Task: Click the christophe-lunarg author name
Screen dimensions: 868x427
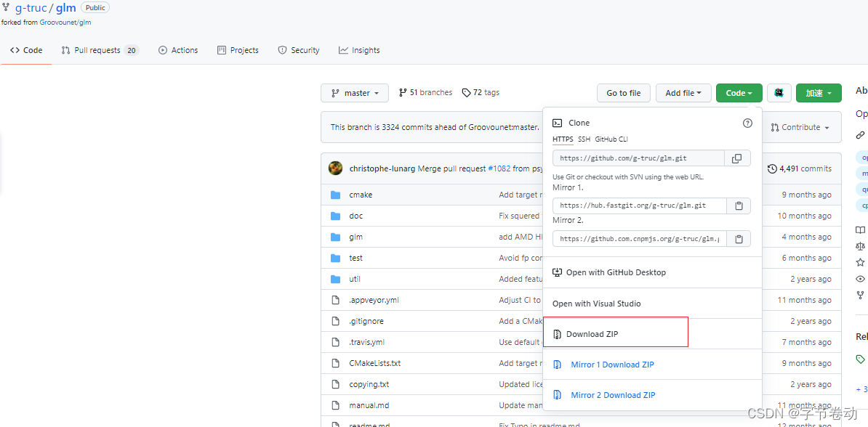Action: click(382, 168)
